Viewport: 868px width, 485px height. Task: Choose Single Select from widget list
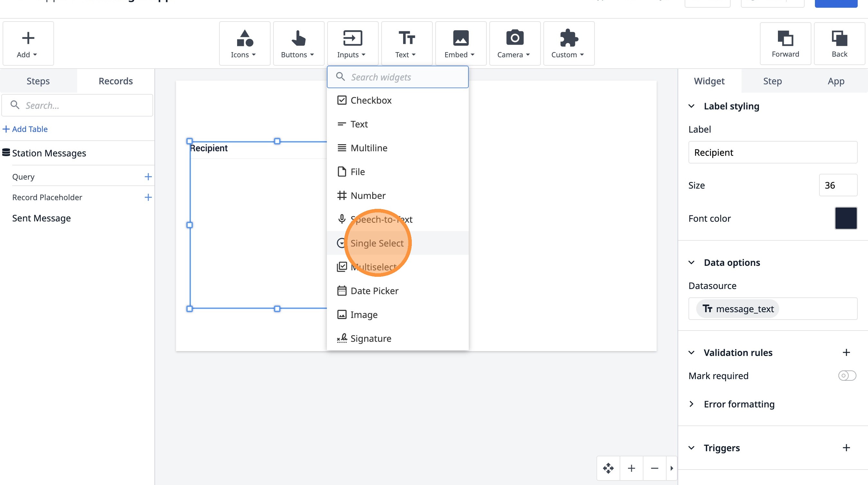pos(377,243)
